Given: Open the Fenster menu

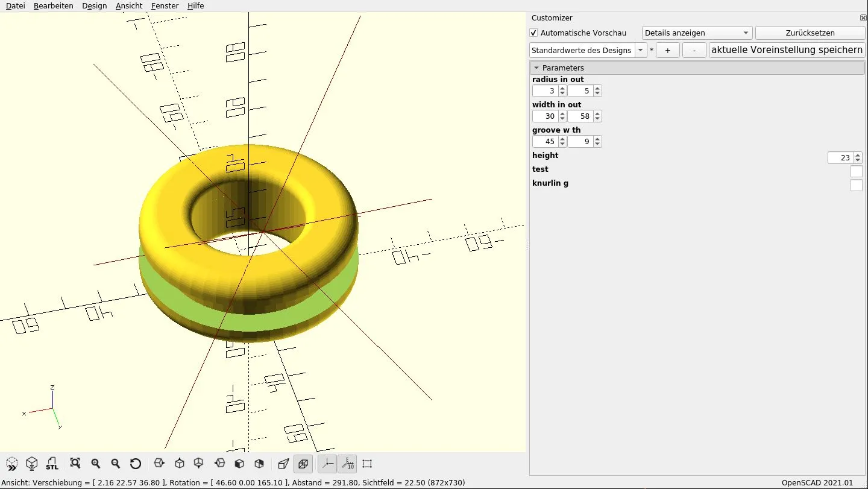Looking at the screenshot, I should [x=165, y=6].
